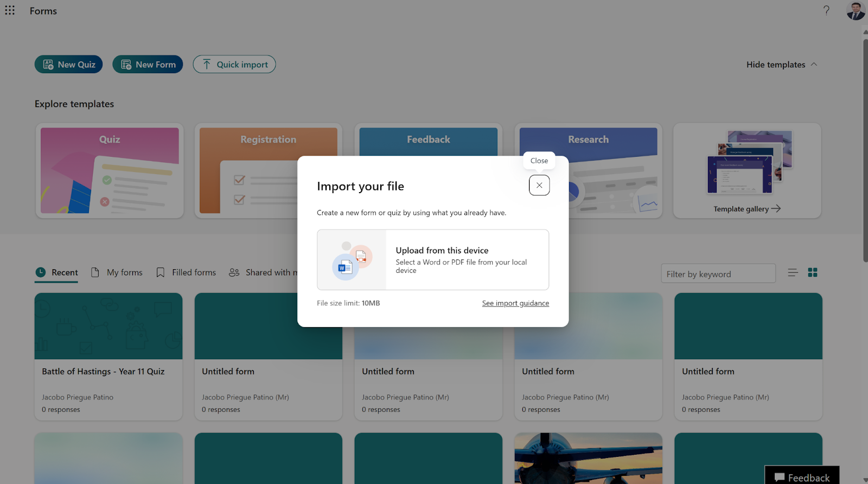
Task: Click the Filled forms bookmark icon
Action: 161,272
